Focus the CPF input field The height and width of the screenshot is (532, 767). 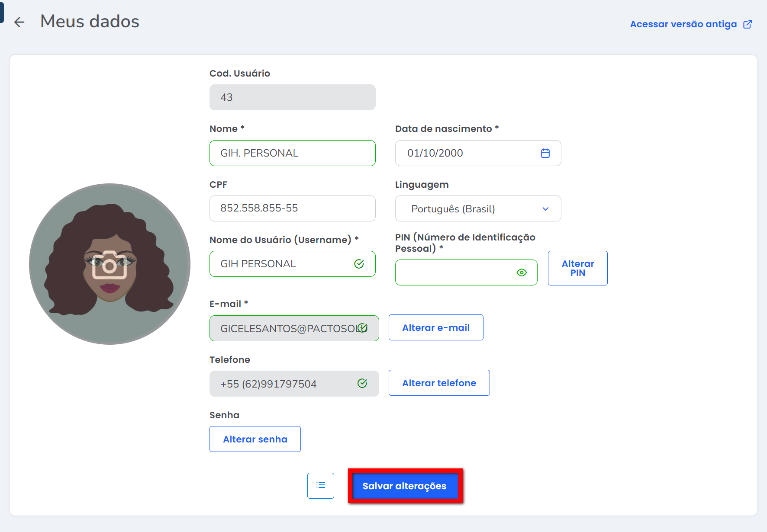(x=292, y=208)
